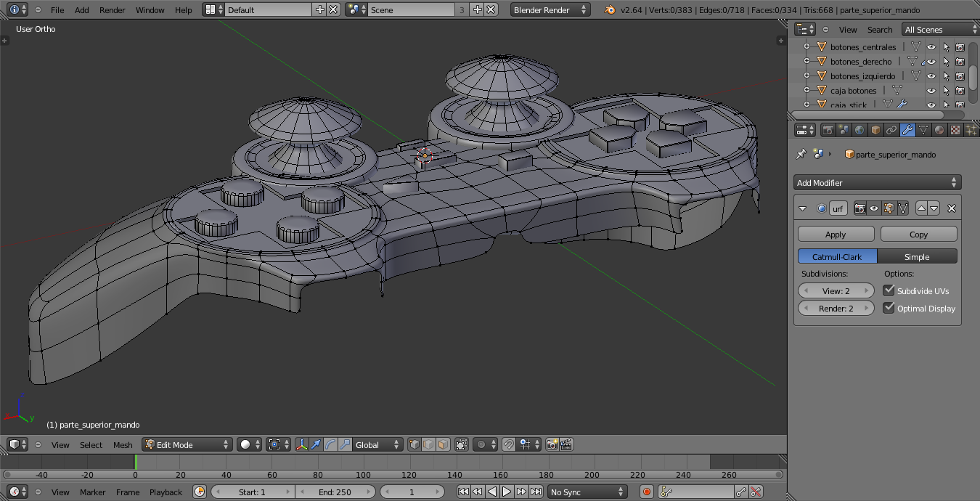
Task: Click the Copy modifier button
Action: [918, 234]
